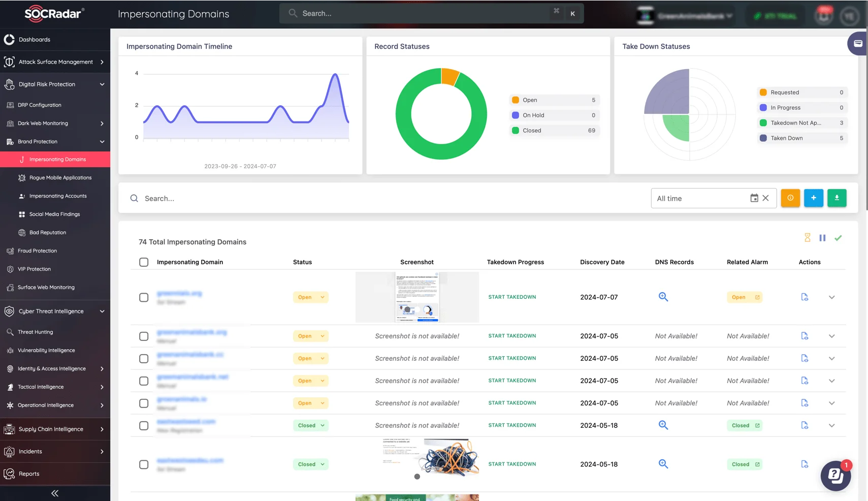Check the first 2024-05-18 row checkbox

[144, 426]
